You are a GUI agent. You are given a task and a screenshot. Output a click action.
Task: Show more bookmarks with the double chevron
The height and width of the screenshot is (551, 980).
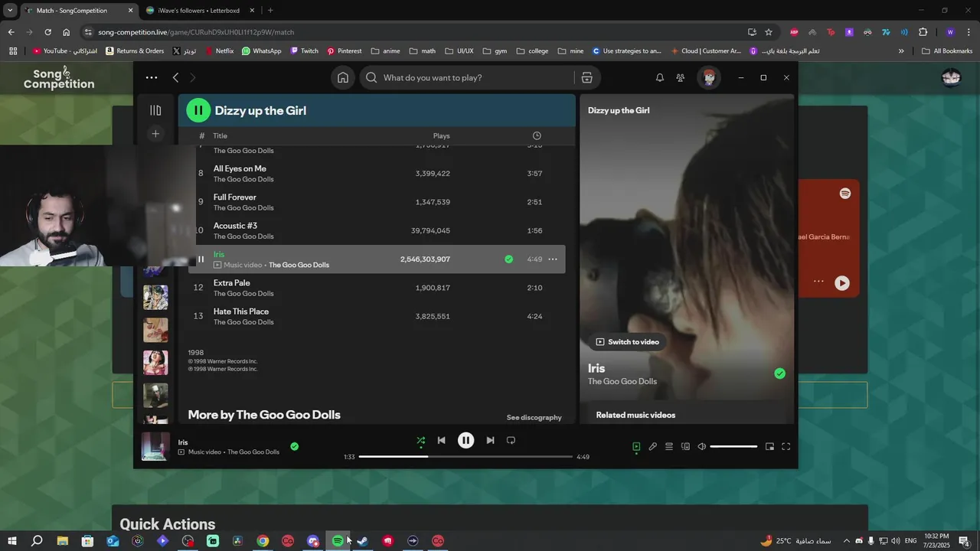click(x=901, y=51)
